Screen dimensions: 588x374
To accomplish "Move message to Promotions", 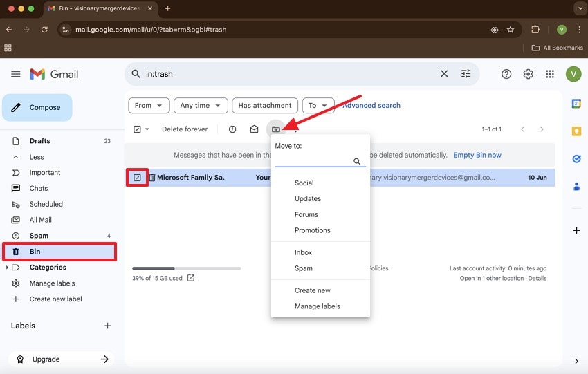I will (x=313, y=230).
